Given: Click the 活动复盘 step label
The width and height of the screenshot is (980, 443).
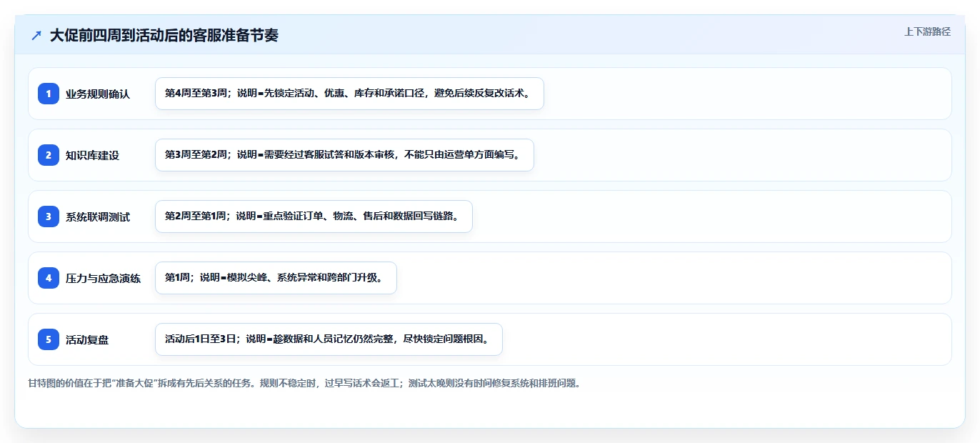Looking at the screenshot, I should point(87,340).
